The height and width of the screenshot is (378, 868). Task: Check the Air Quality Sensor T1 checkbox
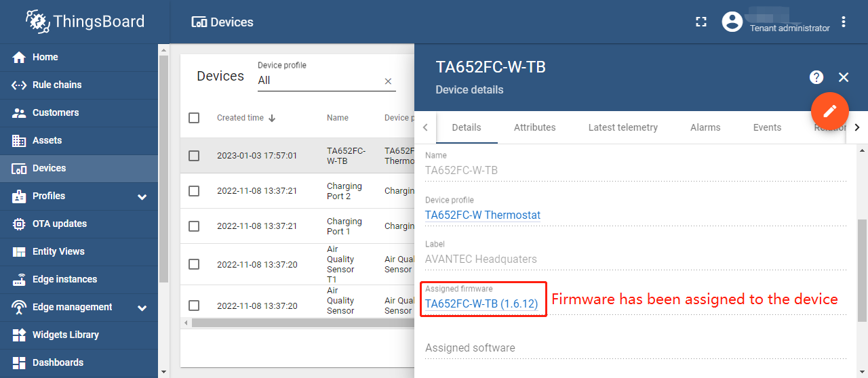coord(194,264)
